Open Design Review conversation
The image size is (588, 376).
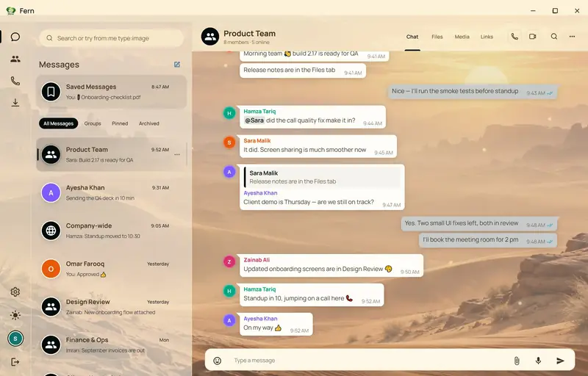112,307
